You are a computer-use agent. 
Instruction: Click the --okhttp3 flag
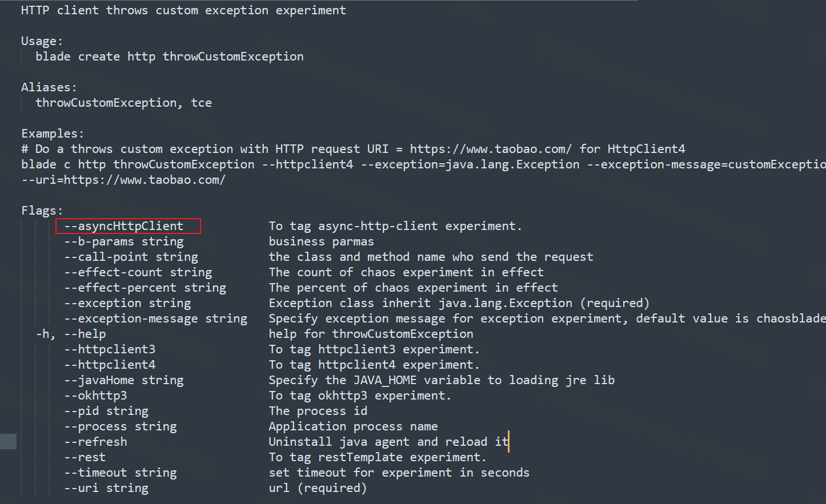tap(95, 396)
